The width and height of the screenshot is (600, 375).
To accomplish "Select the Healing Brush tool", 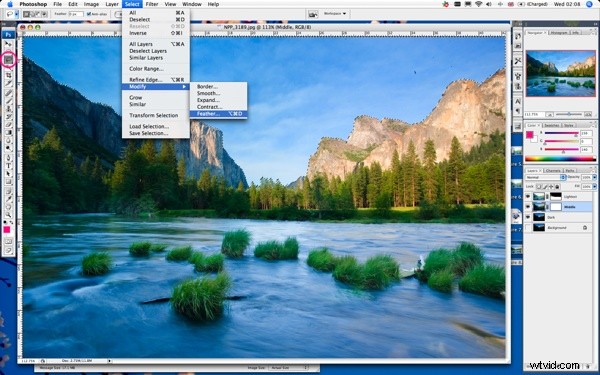I will [8, 93].
